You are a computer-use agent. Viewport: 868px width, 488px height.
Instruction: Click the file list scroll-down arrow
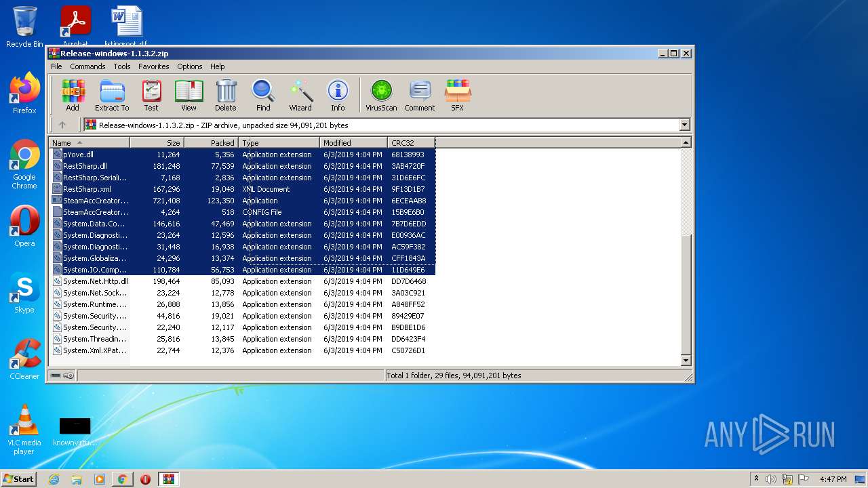686,361
